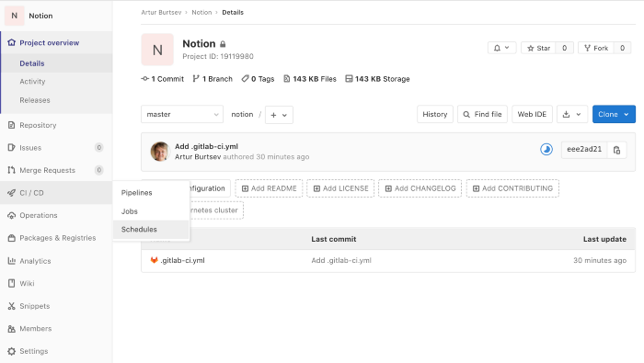
Task: Click the Merge Requests count badge
Action: click(x=99, y=170)
